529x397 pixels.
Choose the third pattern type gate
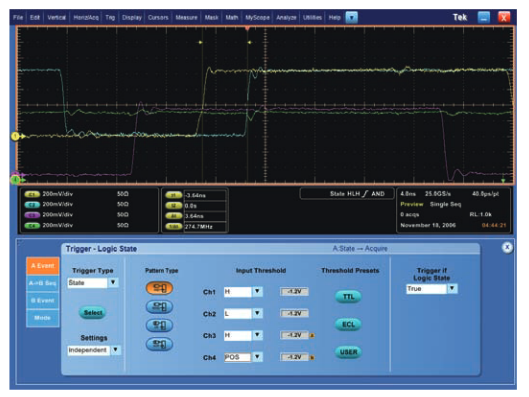click(159, 325)
